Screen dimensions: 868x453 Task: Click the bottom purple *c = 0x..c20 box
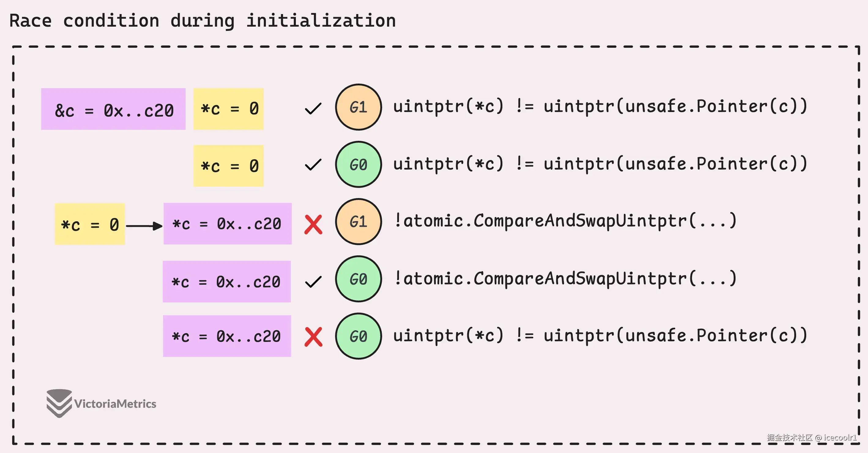(227, 336)
